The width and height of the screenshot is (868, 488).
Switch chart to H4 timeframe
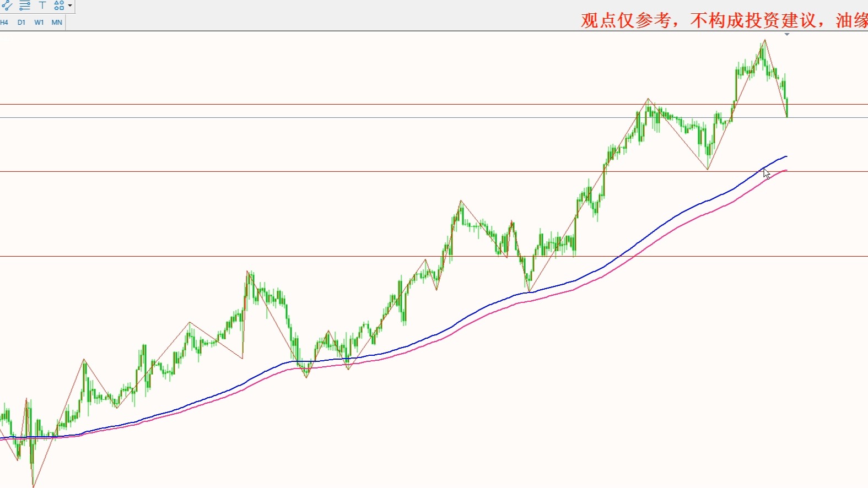pyautogui.click(x=4, y=23)
